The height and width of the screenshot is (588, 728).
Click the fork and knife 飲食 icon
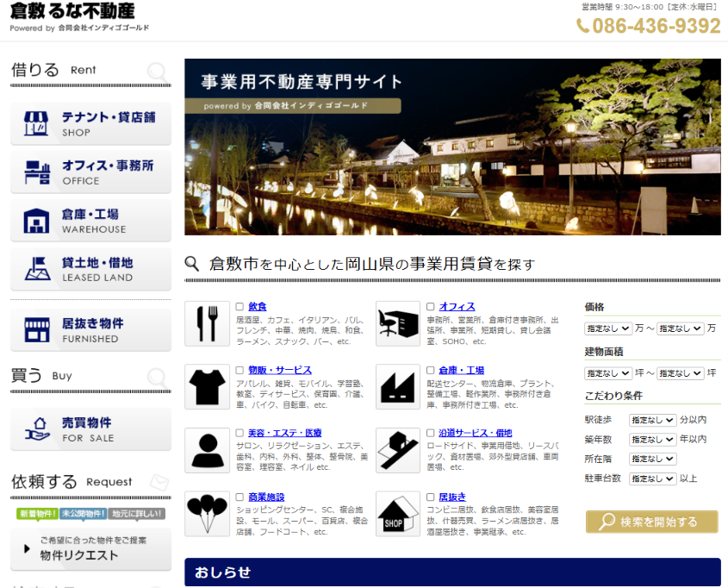[207, 323]
